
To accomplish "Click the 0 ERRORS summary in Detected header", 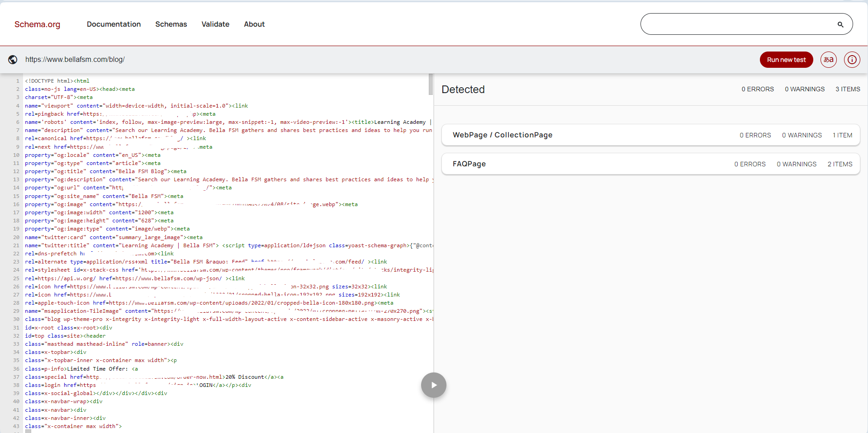I will click(758, 89).
